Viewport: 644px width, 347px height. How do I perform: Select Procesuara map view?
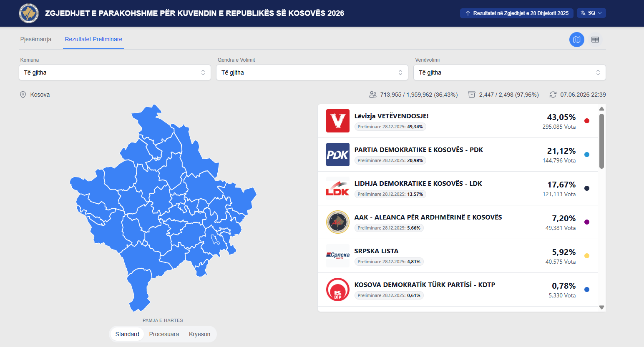click(x=164, y=334)
